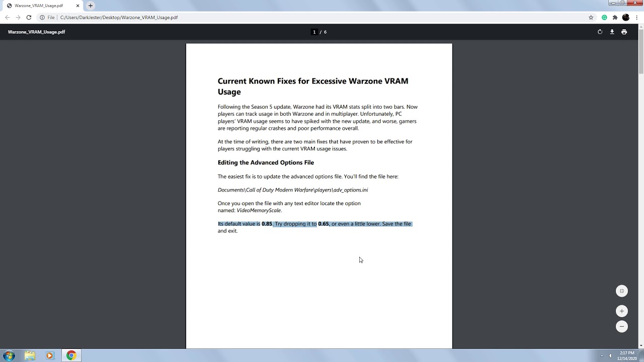Click 'Editing the Advanced Options File' heading
This screenshot has width=644, height=362.
tap(266, 162)
